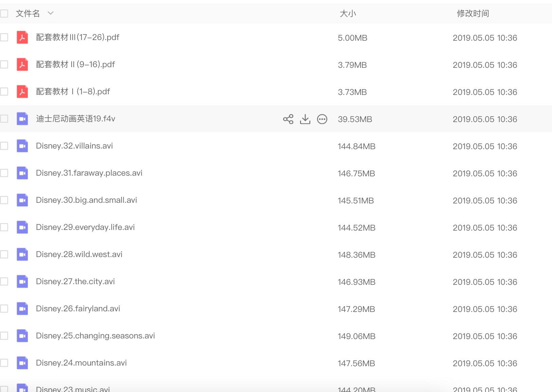Click video icon of Disney.28.wild.west.avi
The image size is (552, 392).
(x=22, y=254)
